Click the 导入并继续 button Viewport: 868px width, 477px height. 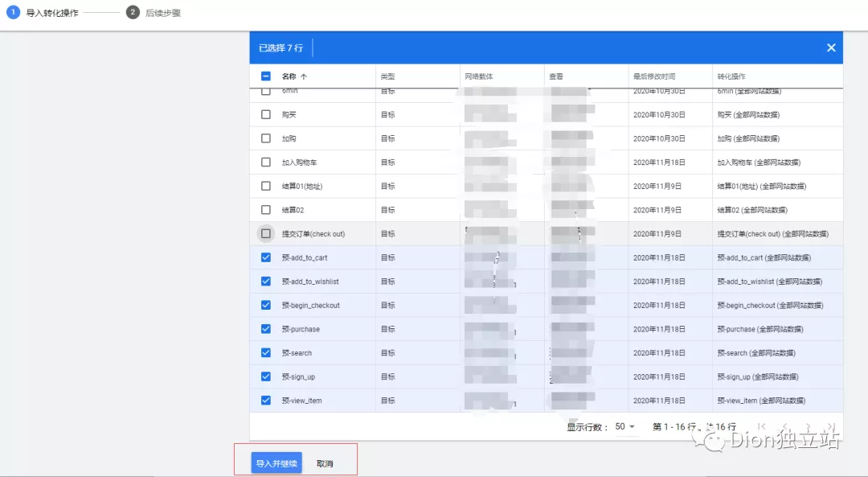(276, 463)
